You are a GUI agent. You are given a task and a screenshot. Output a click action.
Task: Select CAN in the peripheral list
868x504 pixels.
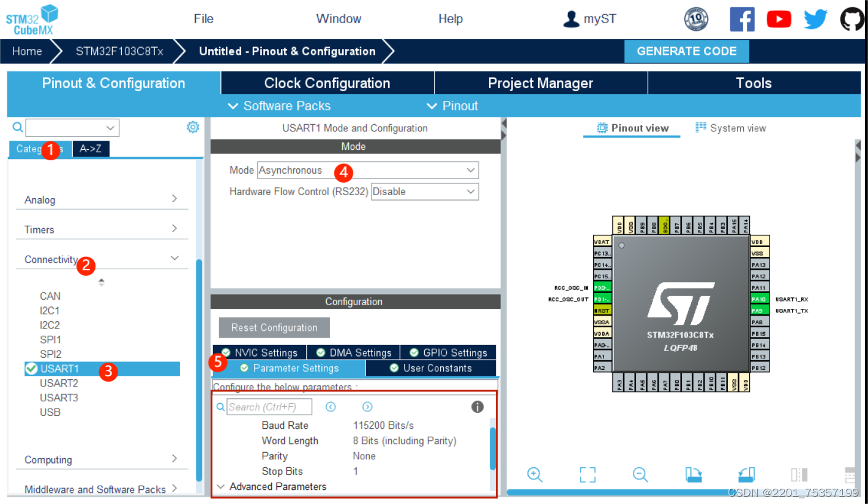click(50, 296)
